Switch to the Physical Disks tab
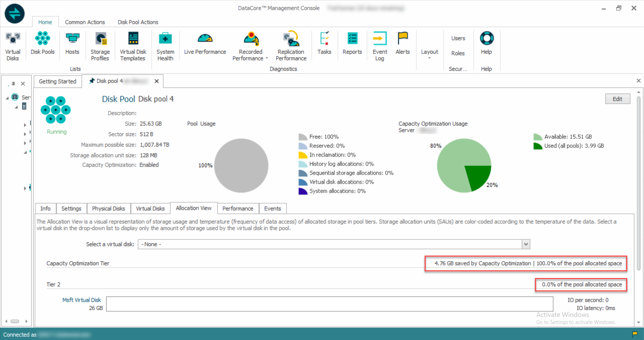644x340 pixels. click(108, 208)
